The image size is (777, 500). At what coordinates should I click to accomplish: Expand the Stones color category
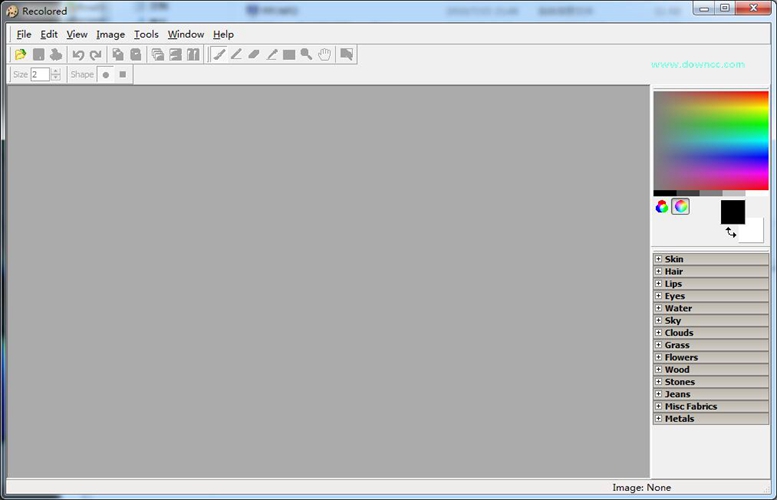tap(658, 382)
